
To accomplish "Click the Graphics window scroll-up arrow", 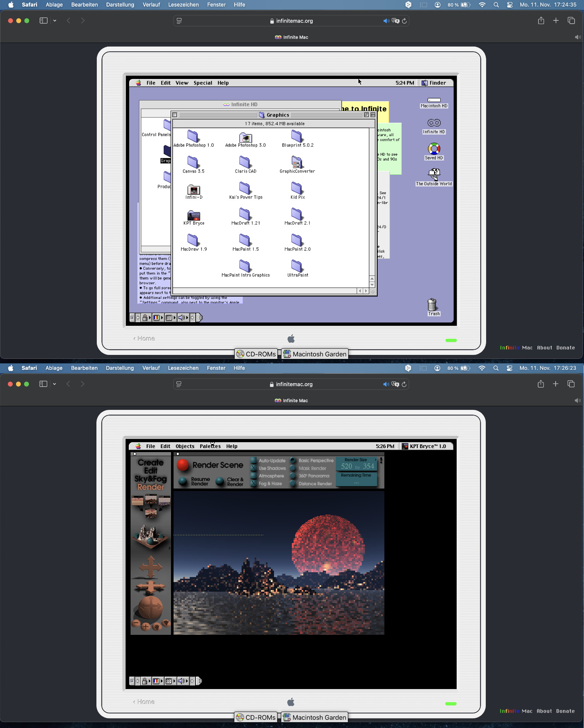I will [x=372, y=279].
